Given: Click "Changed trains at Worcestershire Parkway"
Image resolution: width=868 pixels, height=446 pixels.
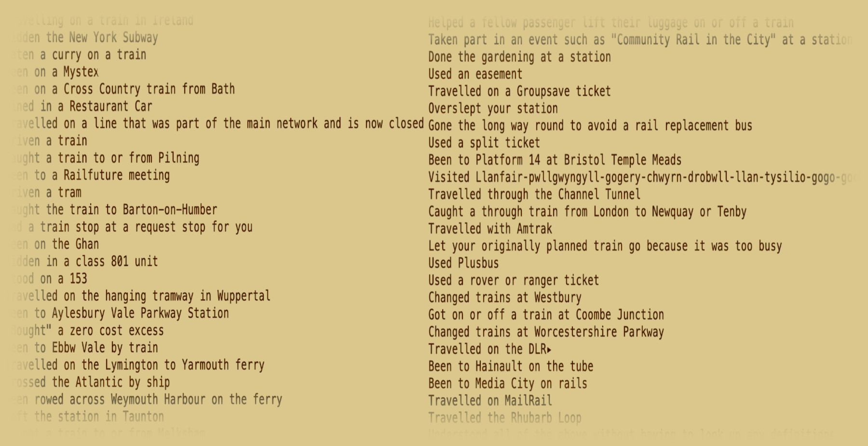Looking at the screenshot, I should (x=546, y=332).
